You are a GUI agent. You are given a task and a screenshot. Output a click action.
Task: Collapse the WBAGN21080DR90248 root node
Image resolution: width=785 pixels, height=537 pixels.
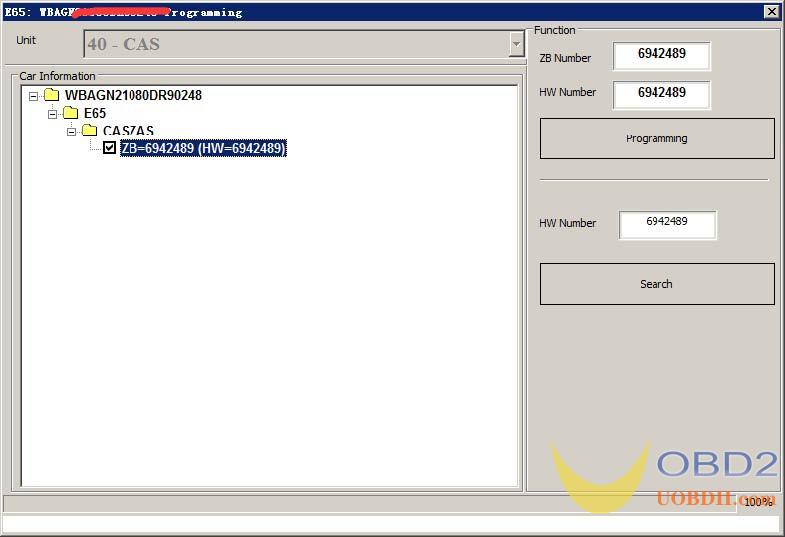34,96
